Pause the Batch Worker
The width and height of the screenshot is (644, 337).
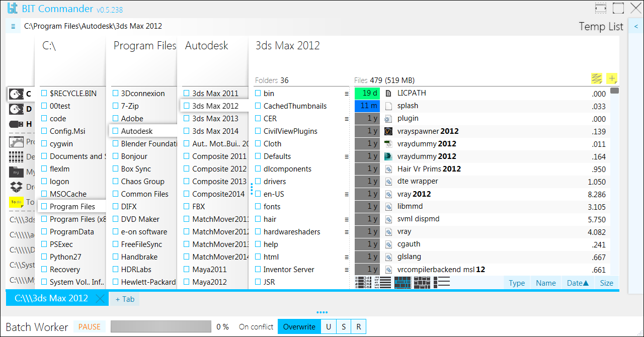tap(90, 326)
